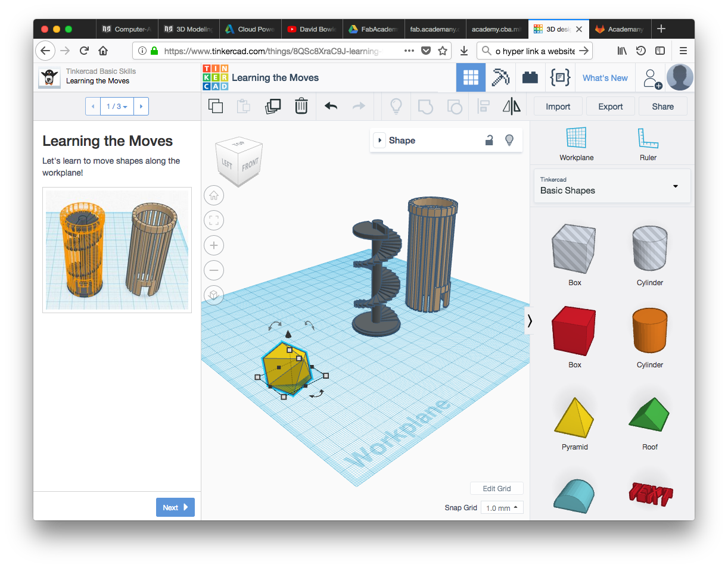Click the Share button
The height and width of the screenshot is (568, 728).
[663, 107]
